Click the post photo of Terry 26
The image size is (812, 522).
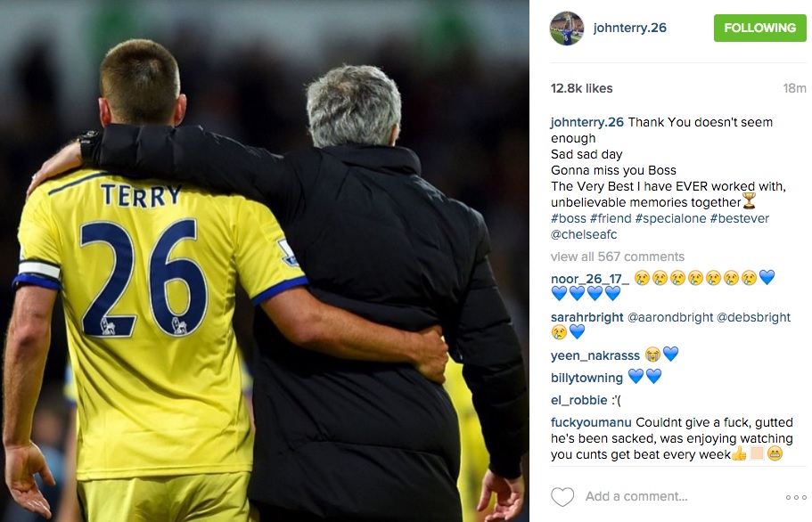coord(265,261)
